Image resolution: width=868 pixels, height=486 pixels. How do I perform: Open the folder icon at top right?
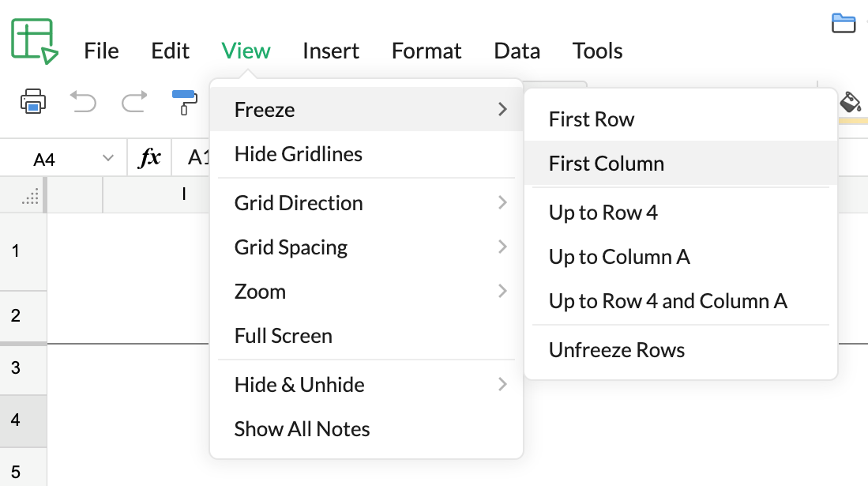click(x=844, y=24)
